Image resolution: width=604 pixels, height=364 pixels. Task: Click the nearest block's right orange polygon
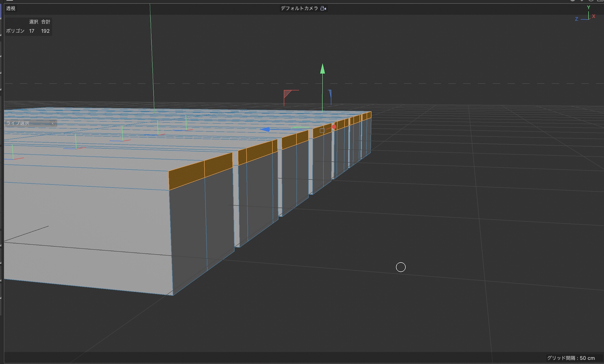(218, 165)
